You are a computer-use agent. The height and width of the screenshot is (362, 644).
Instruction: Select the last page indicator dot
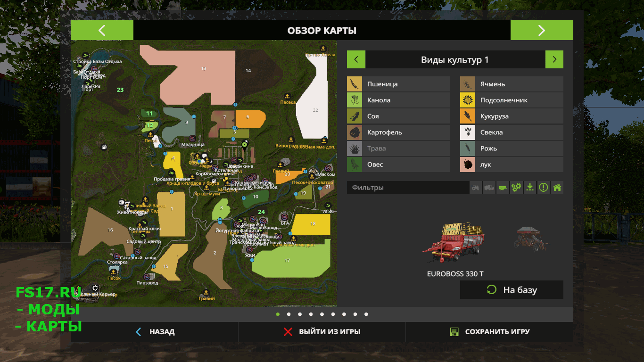(x=366, y=314)
